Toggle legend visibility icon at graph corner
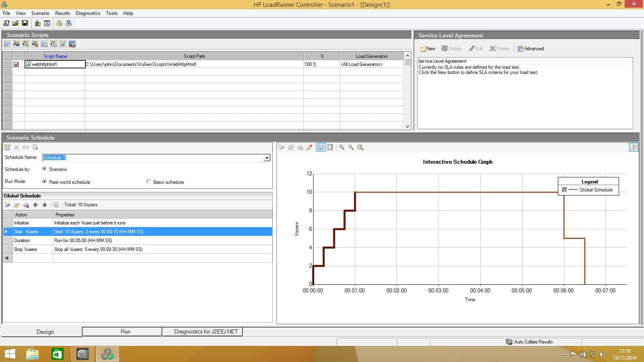Screen dimensions: 644x362 (x=634, y=147)
